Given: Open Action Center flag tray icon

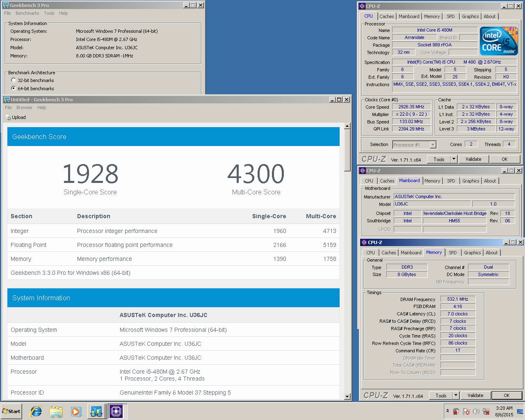Looking at the screenshot, I should (x=466, y=411).
